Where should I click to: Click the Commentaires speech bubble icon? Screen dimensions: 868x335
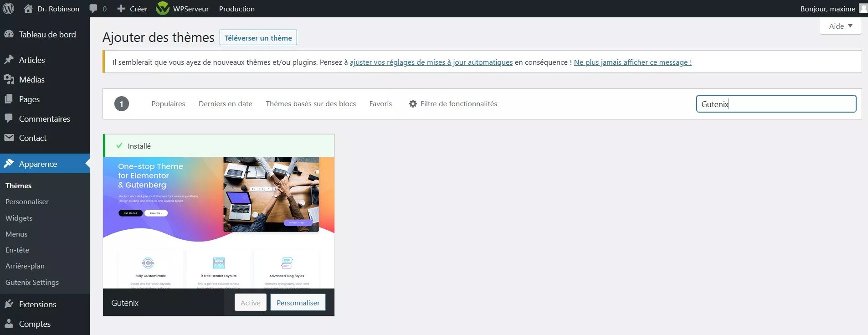(x=9, y=119)
